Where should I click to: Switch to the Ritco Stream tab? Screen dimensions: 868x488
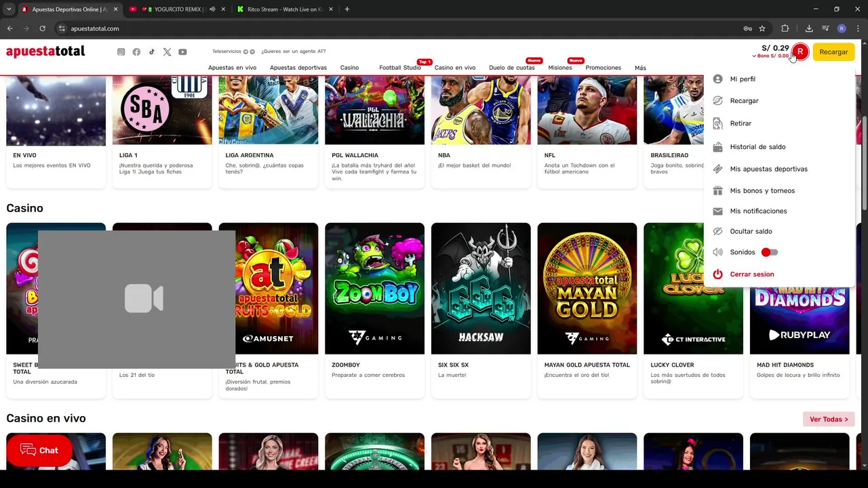(x=285, y=9)
